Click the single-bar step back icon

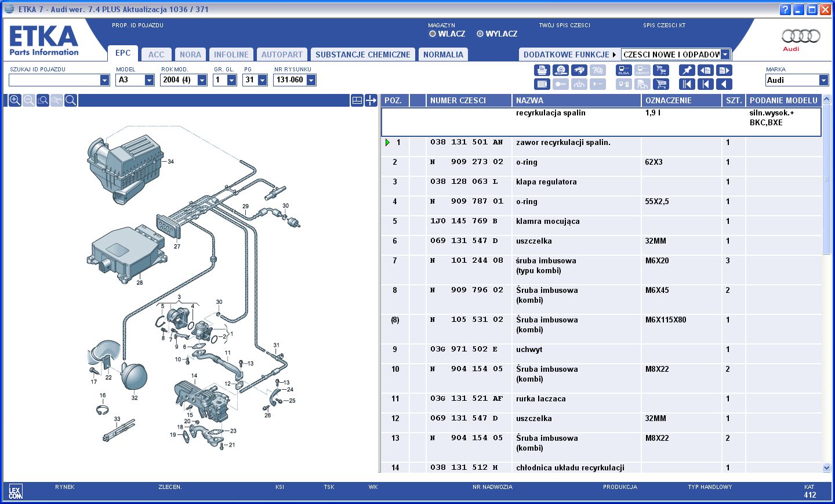pos(706,84)
